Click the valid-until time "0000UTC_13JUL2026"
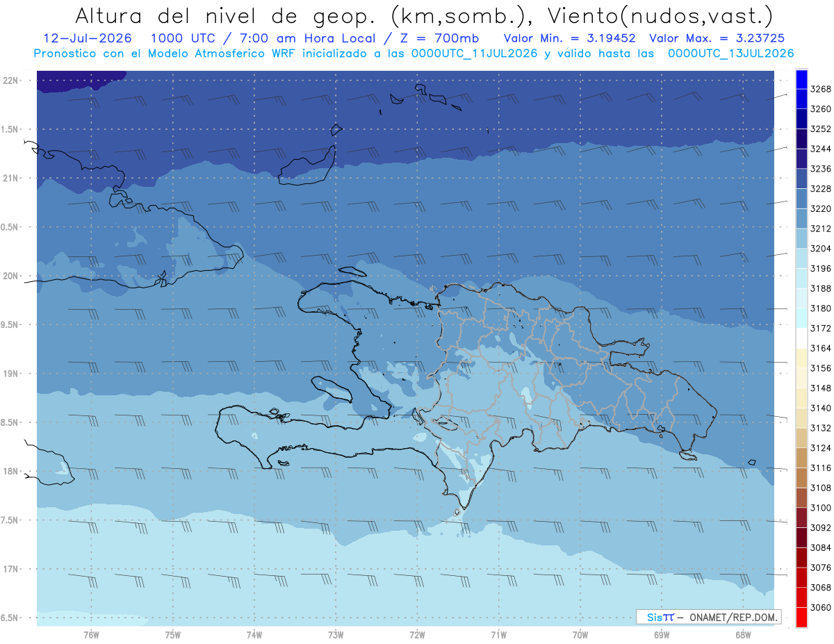Screen dimensions: 834x644 (x=730, y=53)
